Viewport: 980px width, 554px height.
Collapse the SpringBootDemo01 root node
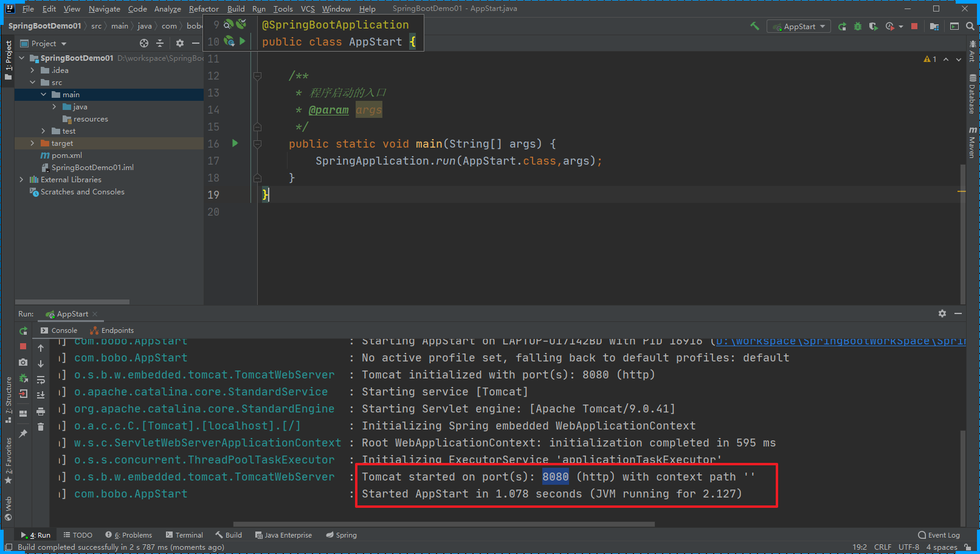[x=22, y=58]
